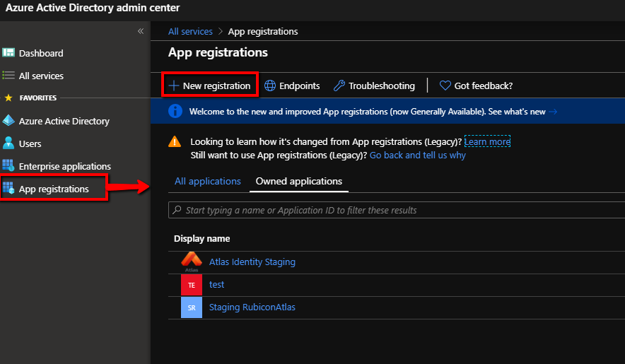Click the Atlas Identity Staging logo

192,262
